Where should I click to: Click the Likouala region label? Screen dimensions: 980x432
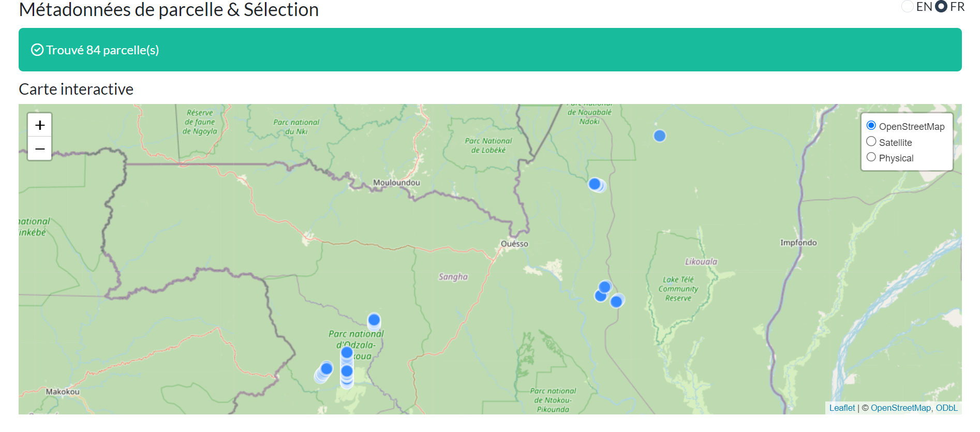pyautogui.click(x=701, y=262)
